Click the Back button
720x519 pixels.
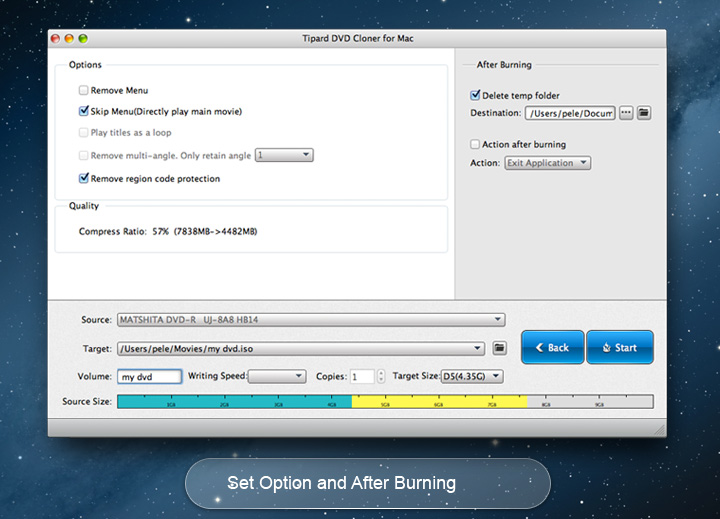pyautogui.click(x=553, y=347)
